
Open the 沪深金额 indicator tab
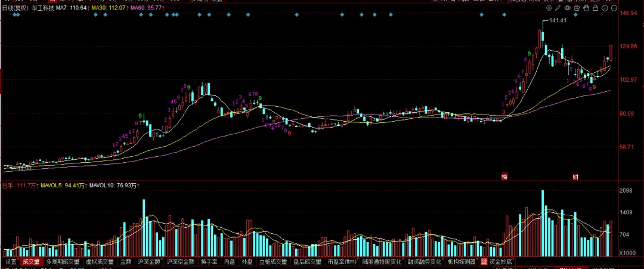pos(149,262)
